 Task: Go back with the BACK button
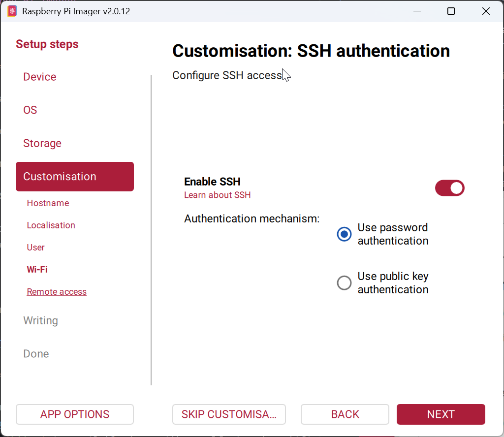pyautogui.click(x=345, y=414)
